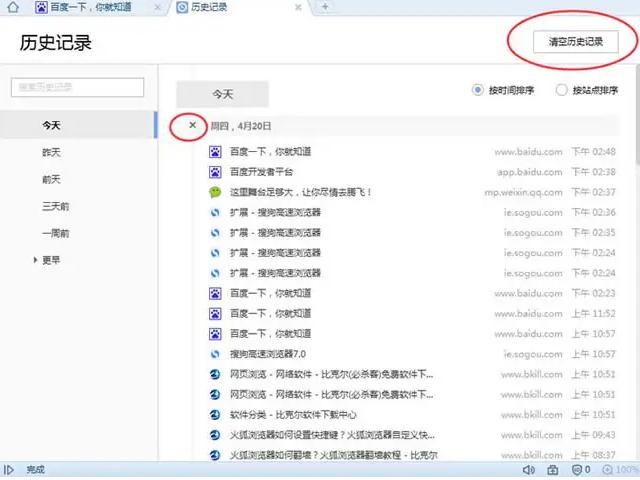
Task: Focus the history search input field
Action: pos(78,87)
